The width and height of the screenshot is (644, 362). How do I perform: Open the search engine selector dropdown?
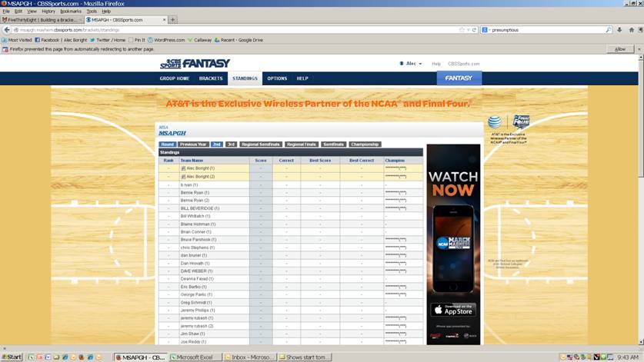[486, 30]
